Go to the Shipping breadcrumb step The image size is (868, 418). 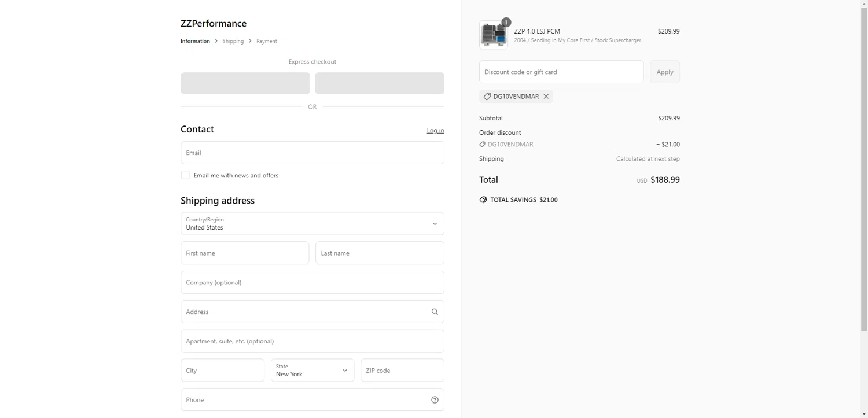coord(233,41)
